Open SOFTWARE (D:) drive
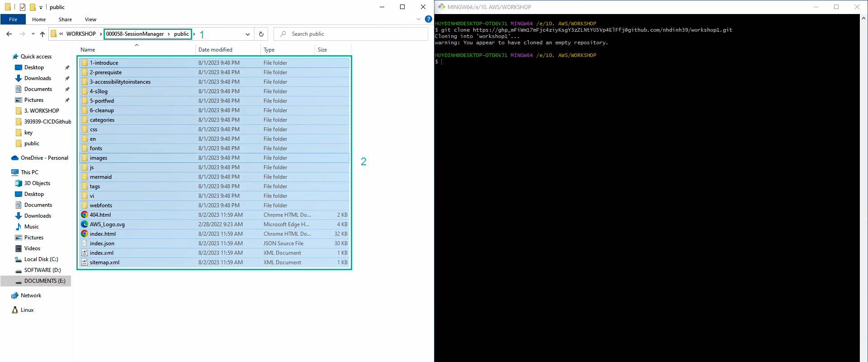The height and width of the screenshot is (362, 868). point(42,270)
